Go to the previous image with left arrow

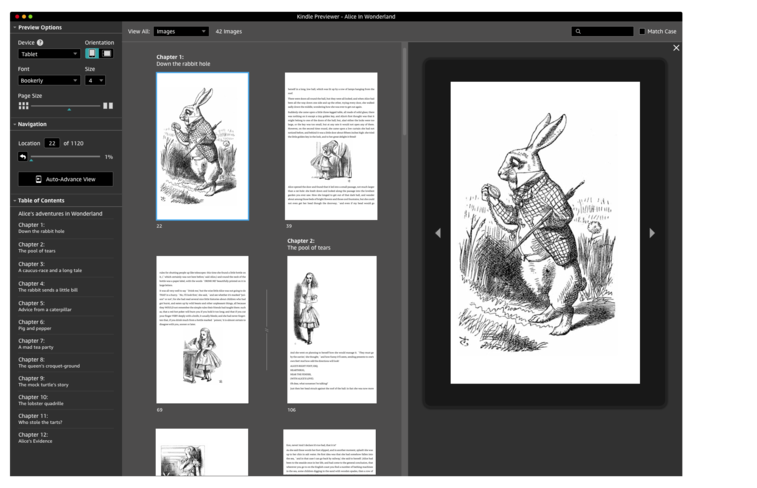pos(438,233)
